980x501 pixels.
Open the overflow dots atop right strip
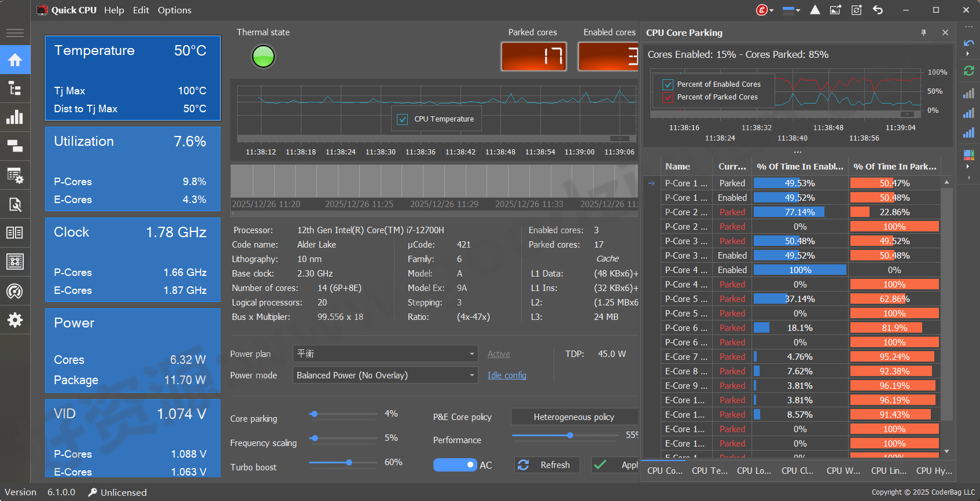pos(968,27)
